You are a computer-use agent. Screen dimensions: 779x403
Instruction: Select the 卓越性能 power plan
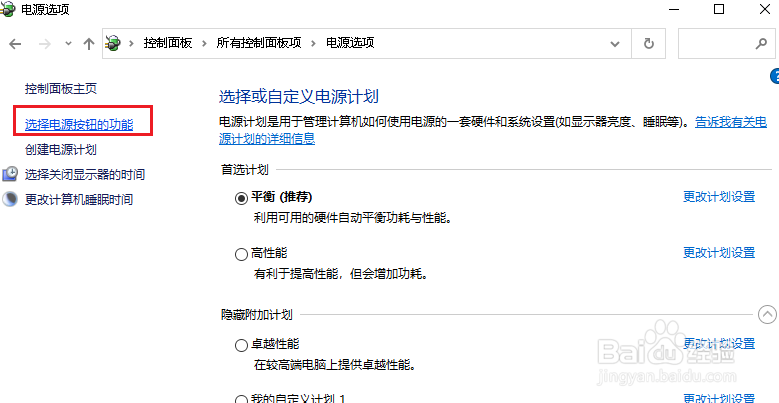pyautogui.click(x=241, y=345)
